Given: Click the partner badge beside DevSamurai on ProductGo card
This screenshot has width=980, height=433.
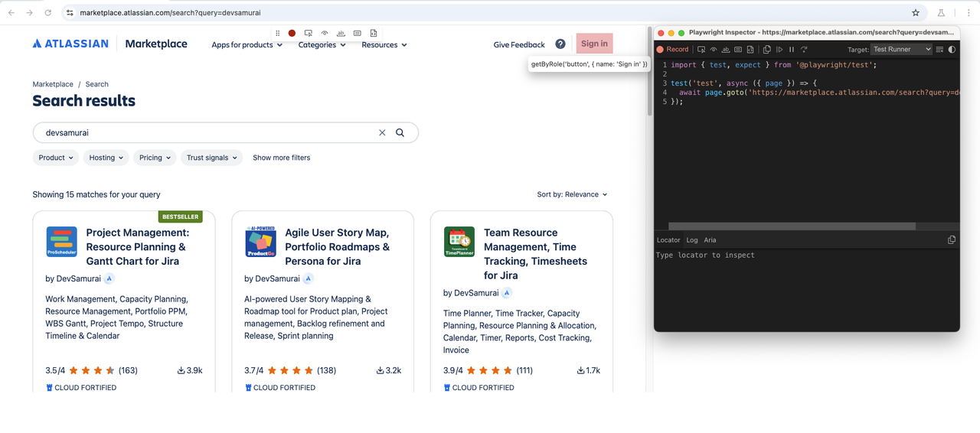Looking at the screenshot, I should click(308, 278).
